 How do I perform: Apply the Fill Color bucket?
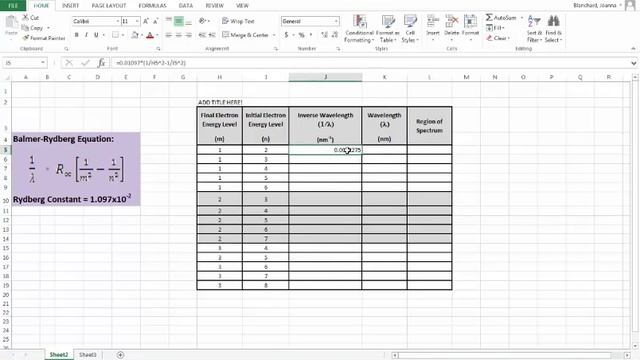click(x=135, y=35)
